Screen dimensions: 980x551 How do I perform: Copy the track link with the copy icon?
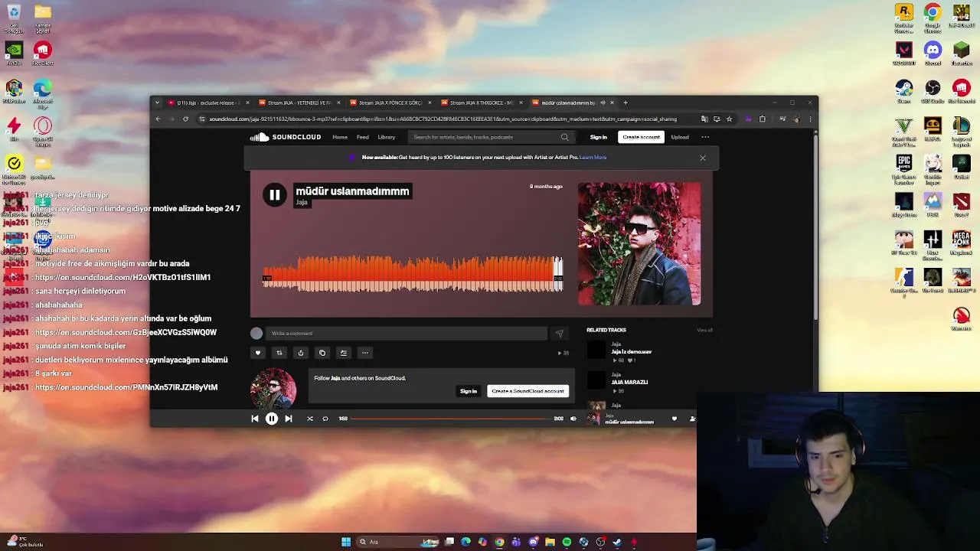pos(322,353)
